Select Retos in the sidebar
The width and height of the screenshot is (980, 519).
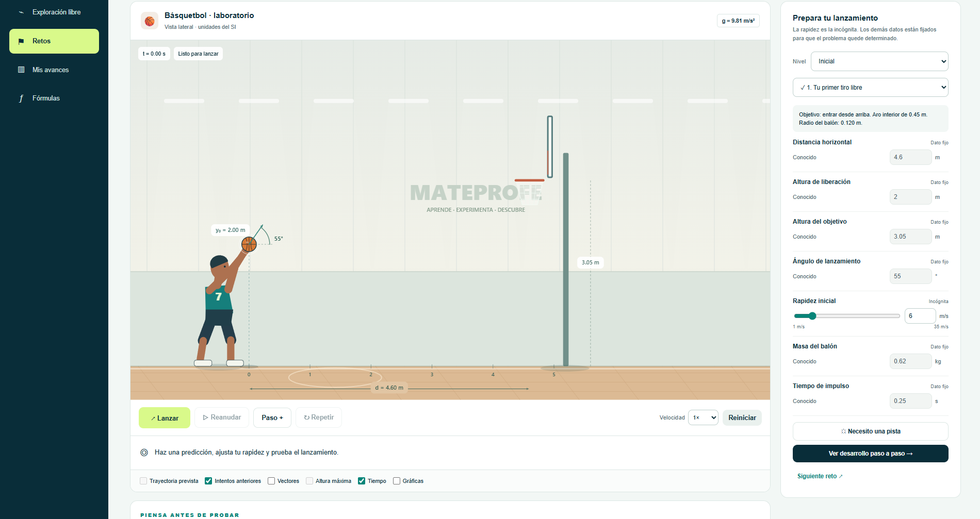[54, 41]
